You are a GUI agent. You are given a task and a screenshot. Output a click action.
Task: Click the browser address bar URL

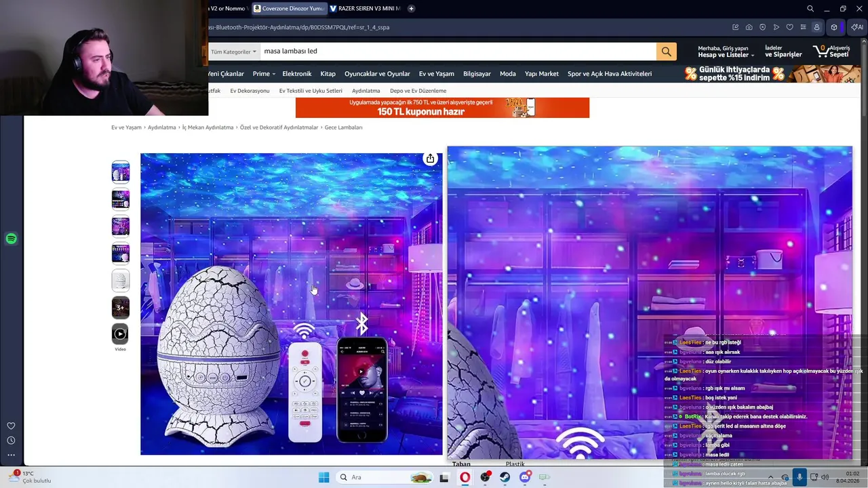298,27
